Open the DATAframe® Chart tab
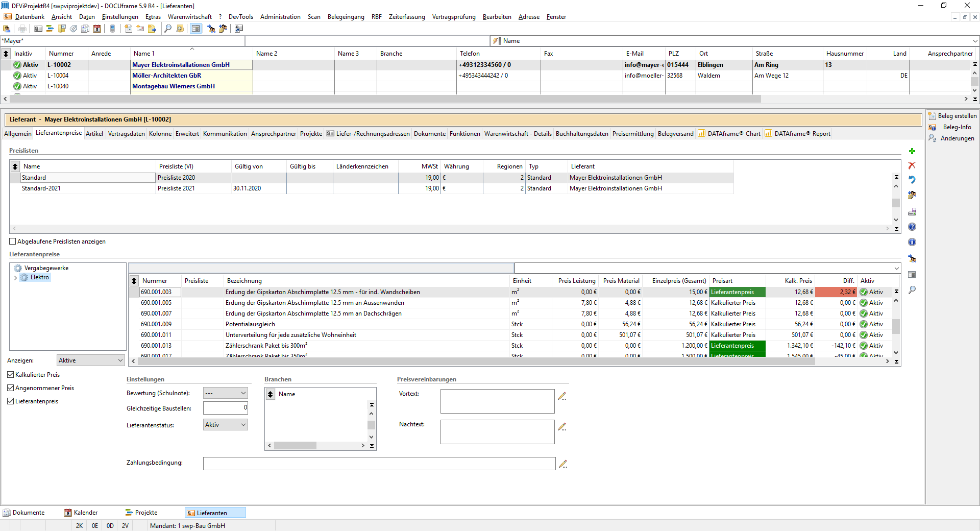 point(729,134)
